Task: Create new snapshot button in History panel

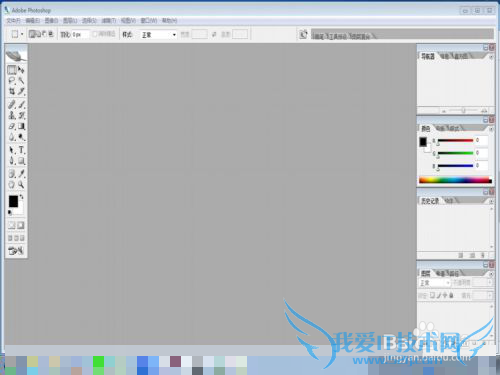Action: [472, 255]
